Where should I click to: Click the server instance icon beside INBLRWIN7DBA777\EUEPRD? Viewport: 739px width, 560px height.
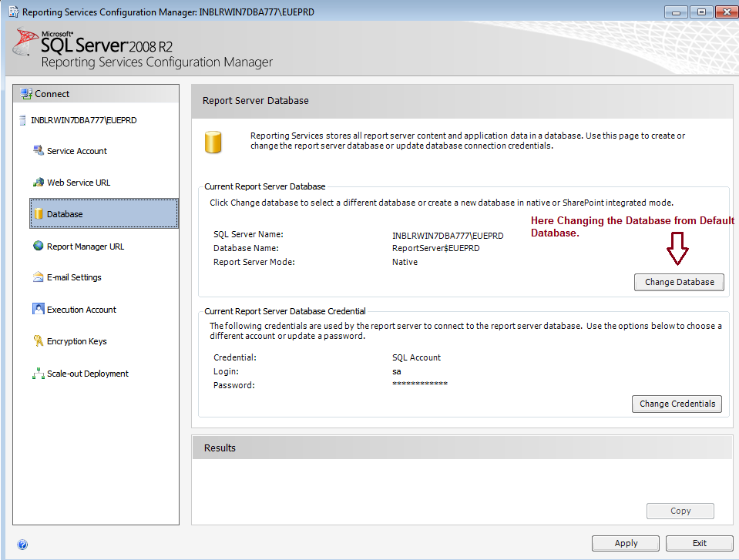22,120
